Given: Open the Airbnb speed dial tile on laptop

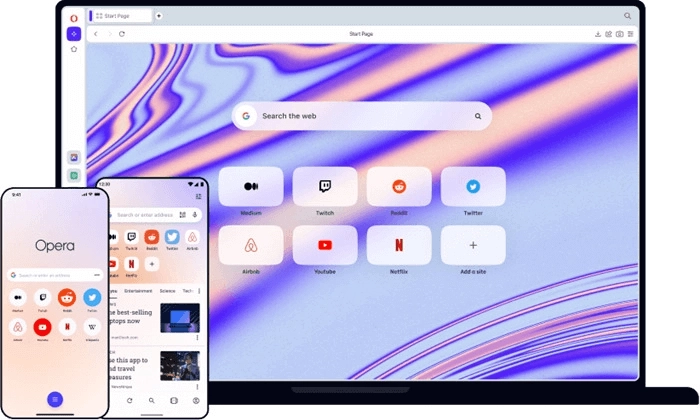Looking at the screenshot, I should click(x=251, y=245).
